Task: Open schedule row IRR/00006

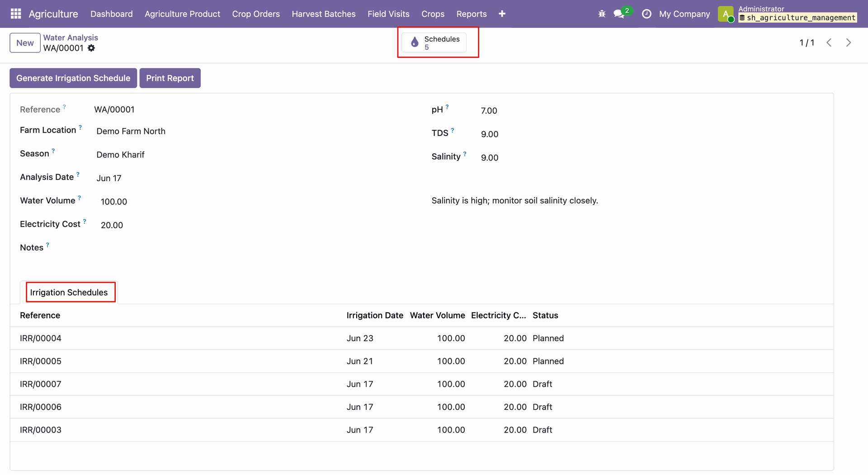Action: coord(422,407)
